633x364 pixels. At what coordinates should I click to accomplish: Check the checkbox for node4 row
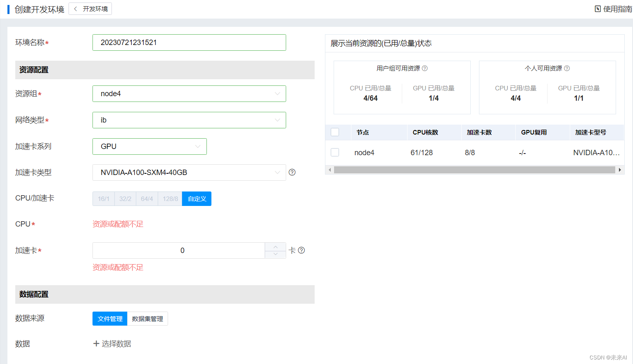tap(334, 152)
